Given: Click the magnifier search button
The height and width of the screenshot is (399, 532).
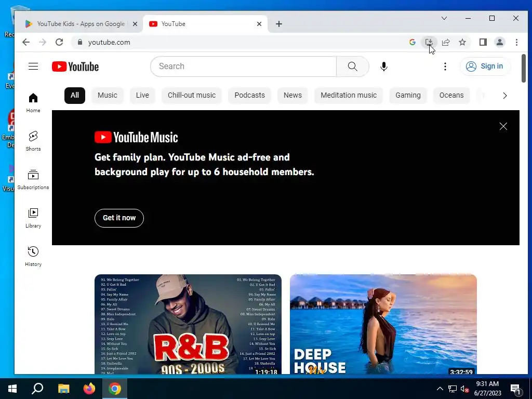Looking at the screenshot, I should point(353,66).
